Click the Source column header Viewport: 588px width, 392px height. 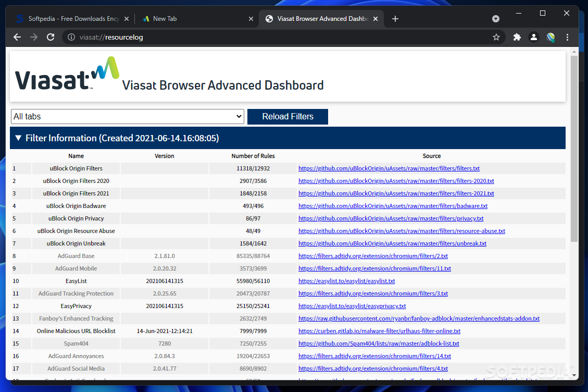(x=432, y=156)
